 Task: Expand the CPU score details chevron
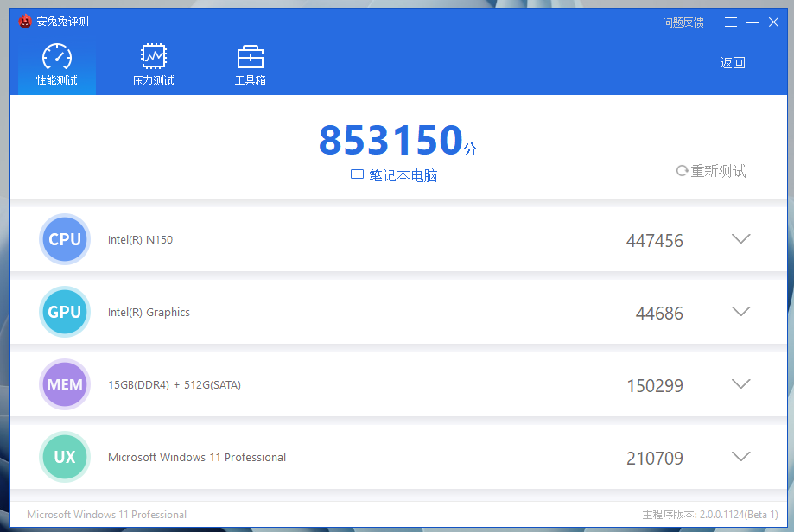coord(740,239)
